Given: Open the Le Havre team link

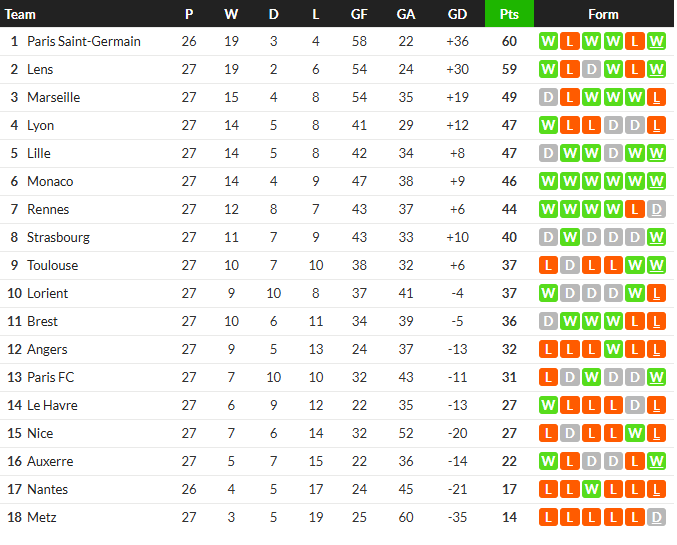Looking at the screenshot, I should [52, 406].
